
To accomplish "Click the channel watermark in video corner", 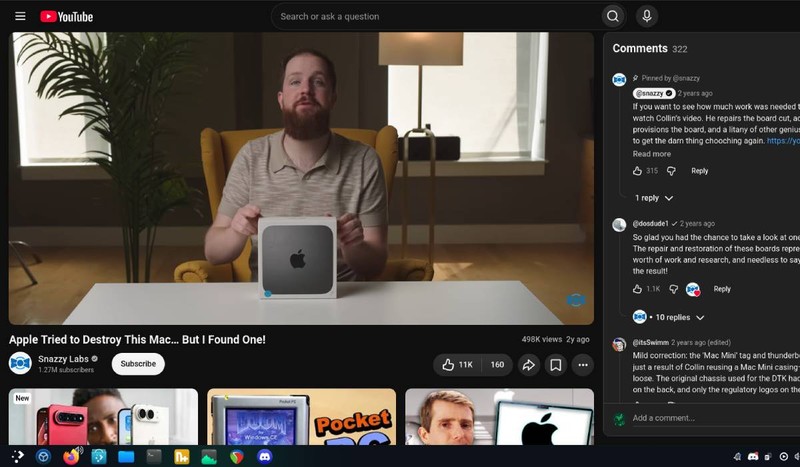I will [x=576, y=300].
